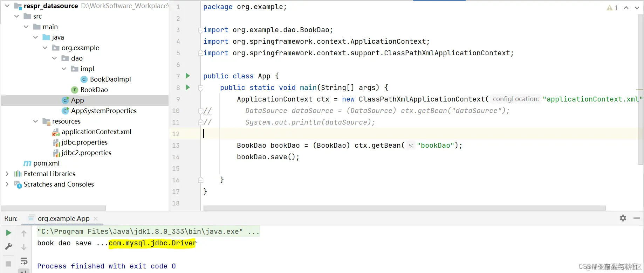Expand External Libraries node
This screenshot has height=273, width=644.
tap(7, 174)
